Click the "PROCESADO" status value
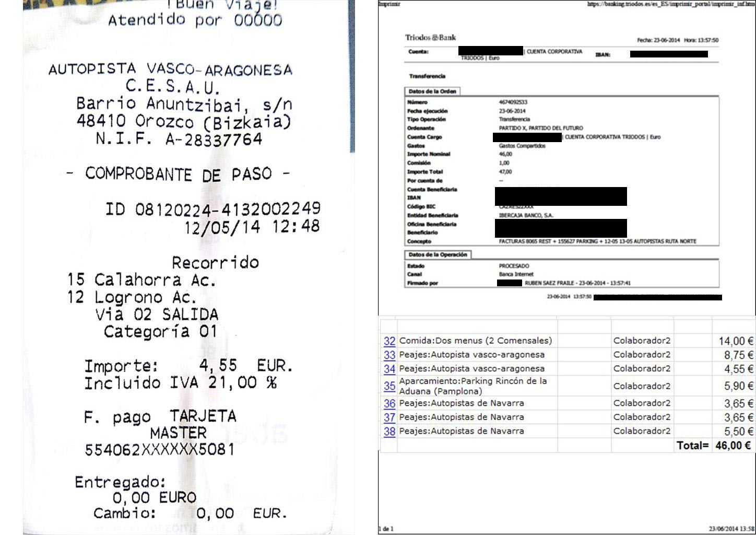The width and height of the screenshot is (756, 535). pos(514,266)
